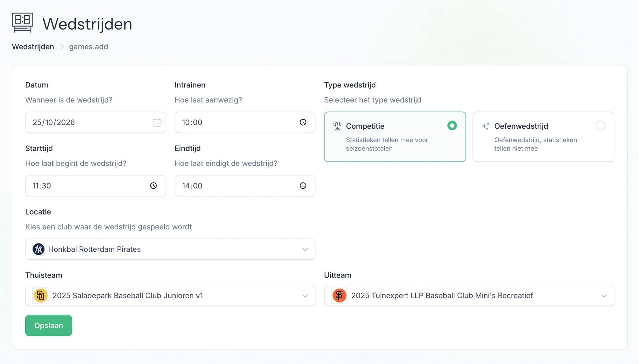Click the scoreboard icon beside Wedstrijden title
The image size is (639, 364).
pos(22,23)
